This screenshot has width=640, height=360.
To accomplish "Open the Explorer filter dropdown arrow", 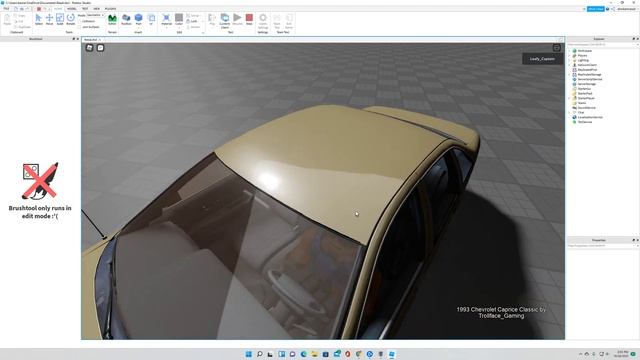I will click(x=637, y=44).
